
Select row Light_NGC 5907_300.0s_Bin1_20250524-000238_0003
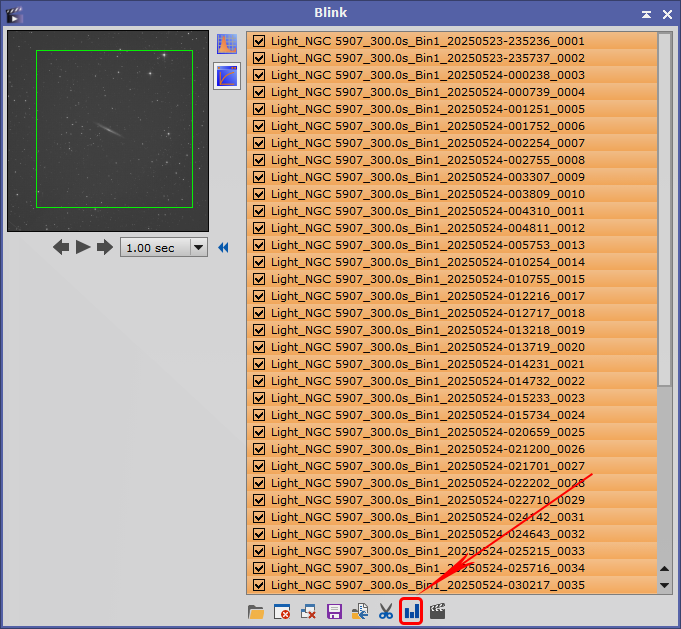452,75
